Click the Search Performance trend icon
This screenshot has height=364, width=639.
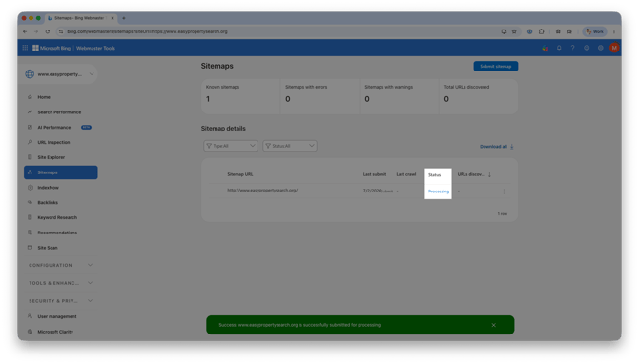(30, 112)
